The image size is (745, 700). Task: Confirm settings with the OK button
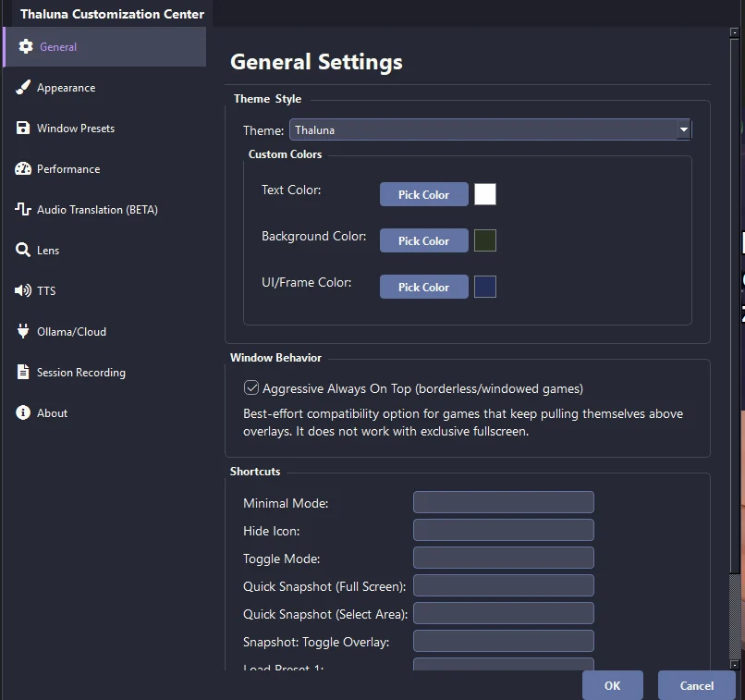[x=613, y=685]
